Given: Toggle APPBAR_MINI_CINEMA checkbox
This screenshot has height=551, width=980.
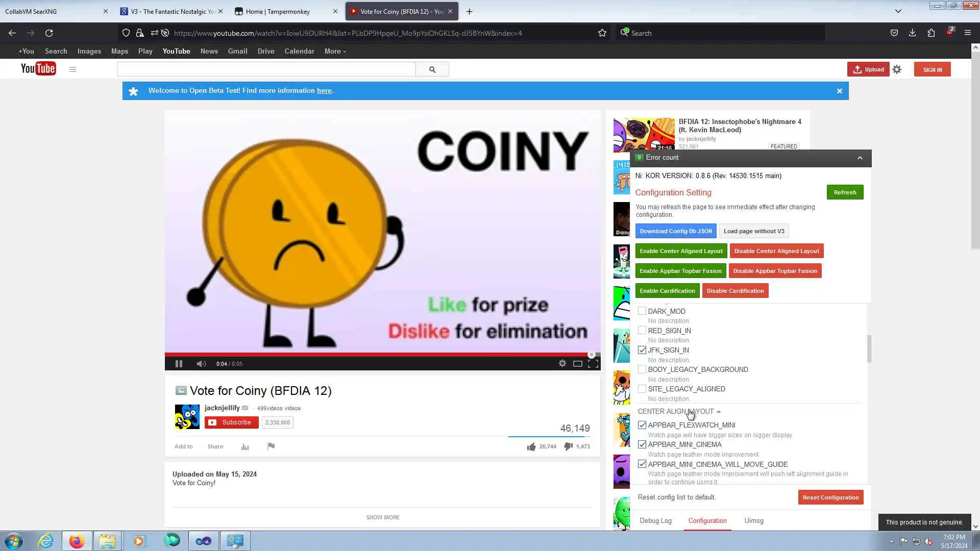Looking at the screenshot, I should [x=642, y=444].
